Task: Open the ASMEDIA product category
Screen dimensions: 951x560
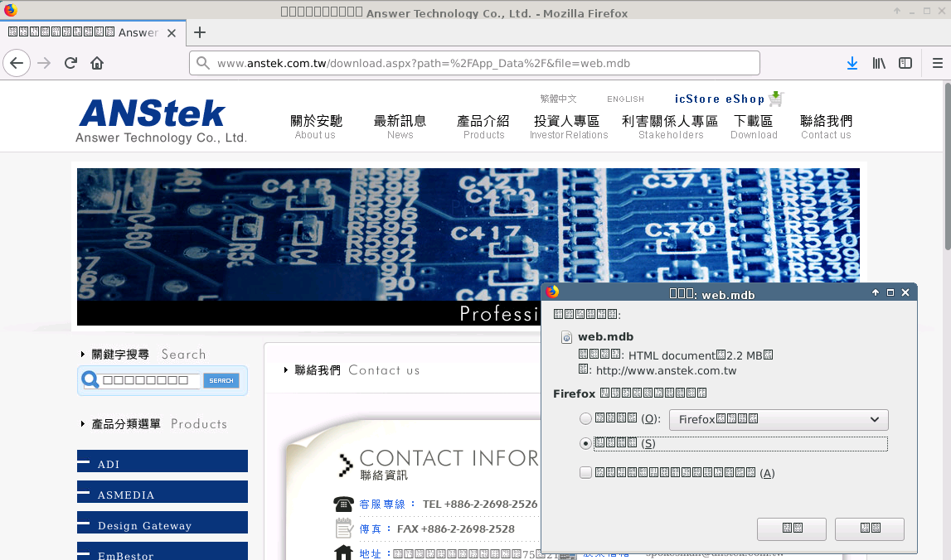Action: tap(162, 492)
